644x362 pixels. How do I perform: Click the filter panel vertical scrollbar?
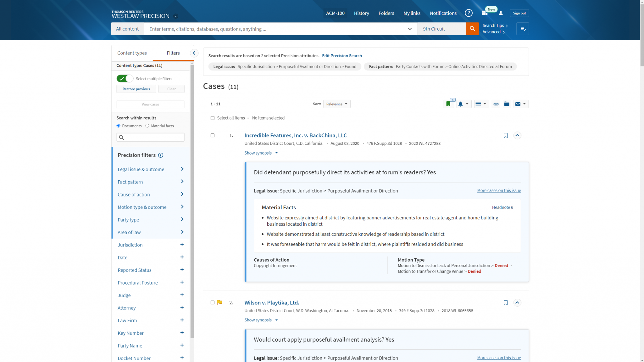(x=192, y=201)
